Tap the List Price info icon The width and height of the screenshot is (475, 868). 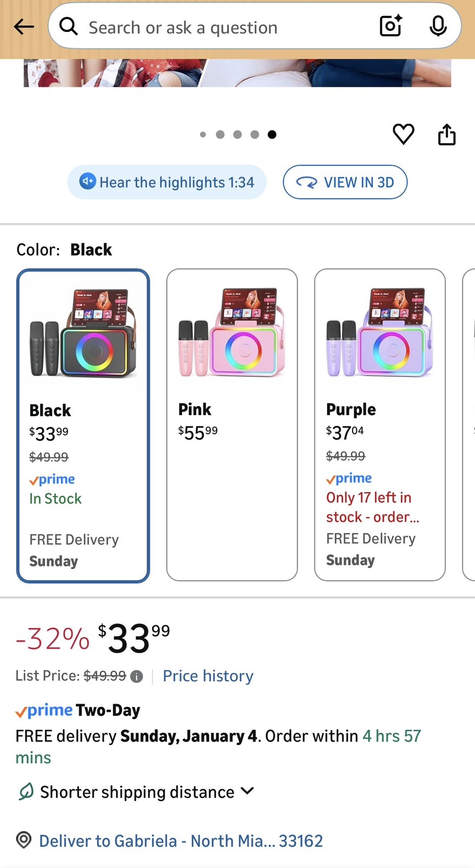137,676
